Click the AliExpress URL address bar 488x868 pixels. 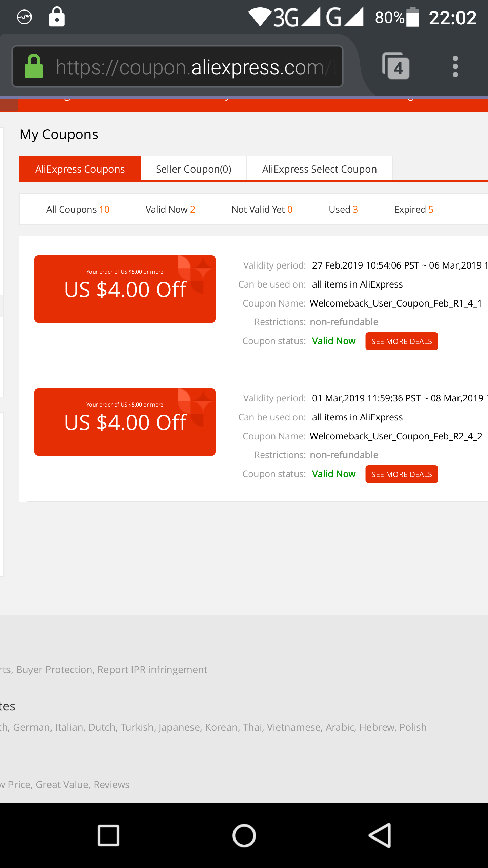178,66
